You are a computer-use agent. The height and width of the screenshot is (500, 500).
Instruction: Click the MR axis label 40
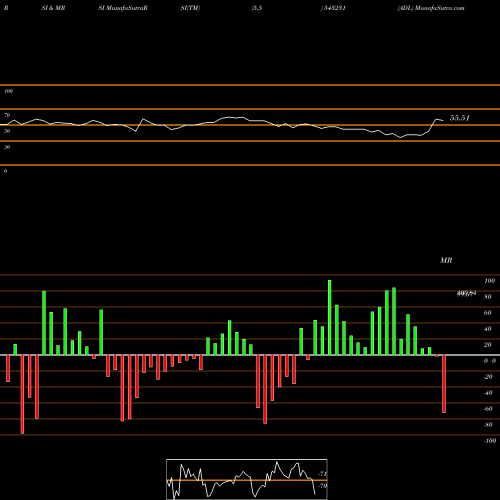click(x=488, y=329)
